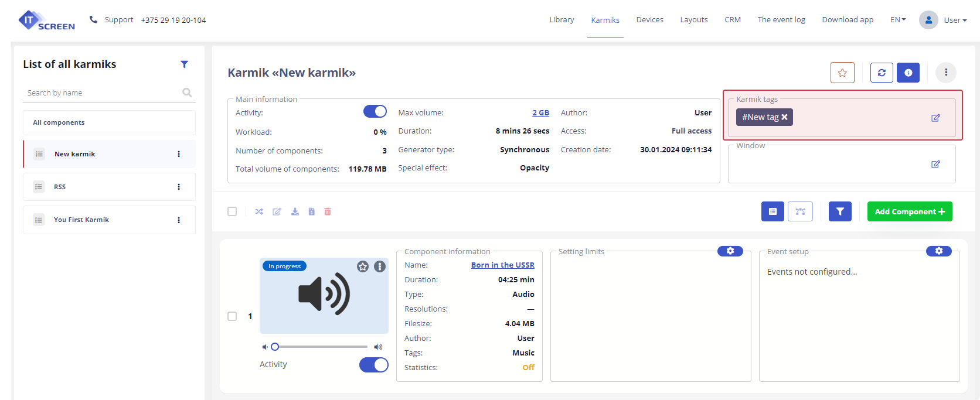The width and height of the screenshot is (980, 400).
Task: Click the red delete trash icon
Action: point(328,211)
